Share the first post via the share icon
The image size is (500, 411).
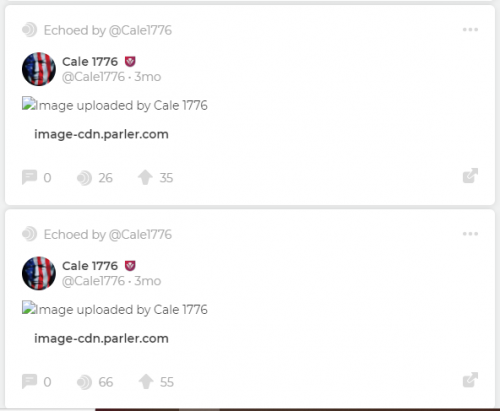[470, 176]
